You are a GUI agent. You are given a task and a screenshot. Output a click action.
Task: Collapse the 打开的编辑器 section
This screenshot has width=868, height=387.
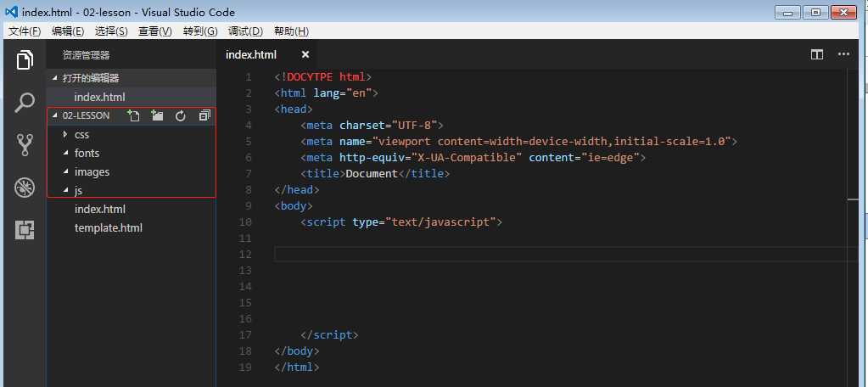(54, 78)
